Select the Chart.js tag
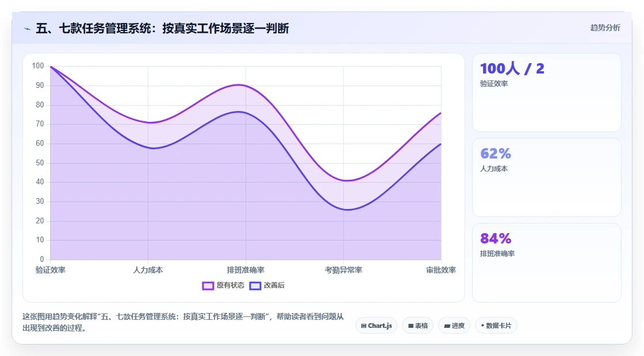Image resolution: width=644 pixels, height=356 pixels. [x=376, y=326]
